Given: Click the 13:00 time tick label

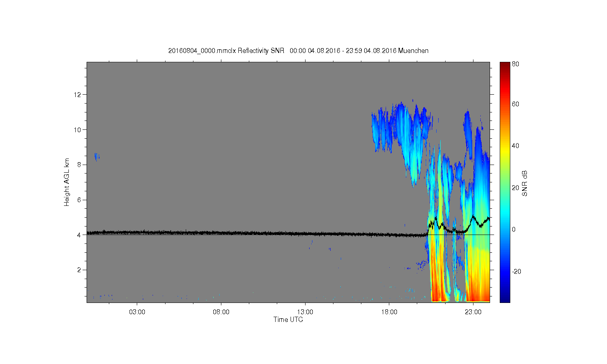Looking at the screenshot, I should 305,312.
